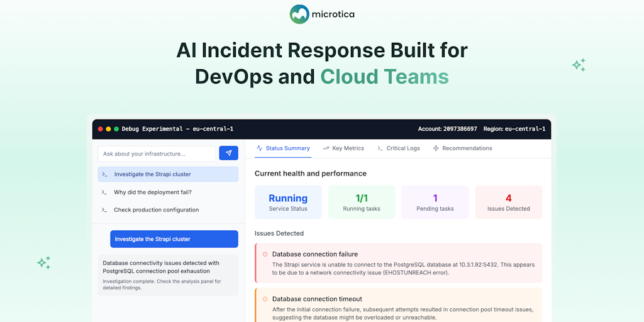The image size is (644, 322).
Task: Click the Status Summary pulse icon
Action: (x=260, y=148)
